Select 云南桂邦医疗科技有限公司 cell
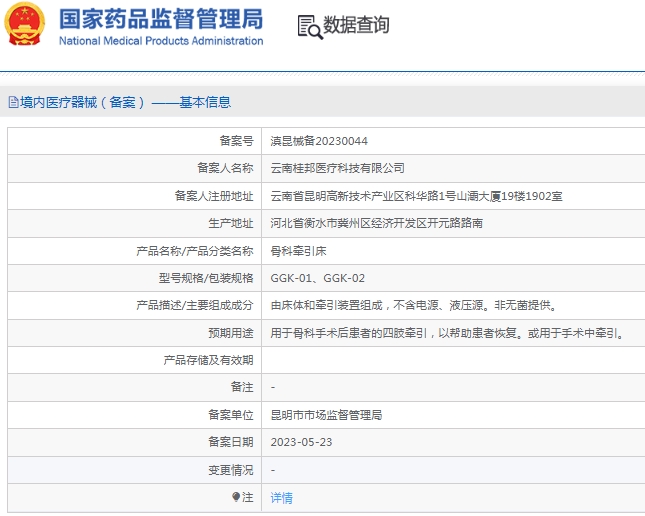Image resolution: width=645 pixels, height=516 pixels. (x=337, y=168)
